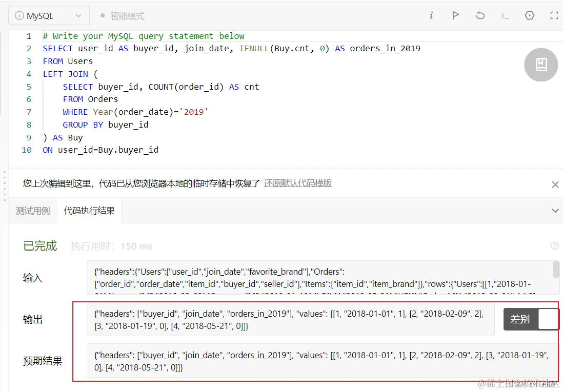Click "WHERE Year(order_date)='2019'" line
Viewport: 563px width, 392px height.
[x=135, y=112]
